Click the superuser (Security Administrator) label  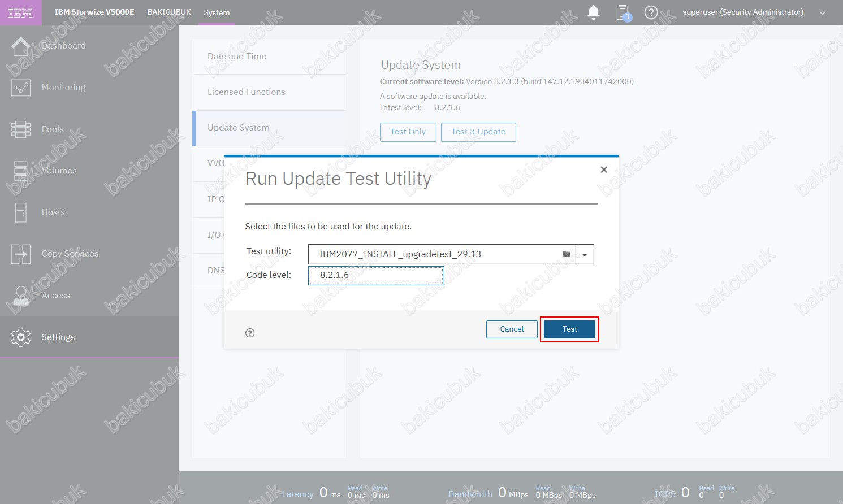[x=743, y=12]
